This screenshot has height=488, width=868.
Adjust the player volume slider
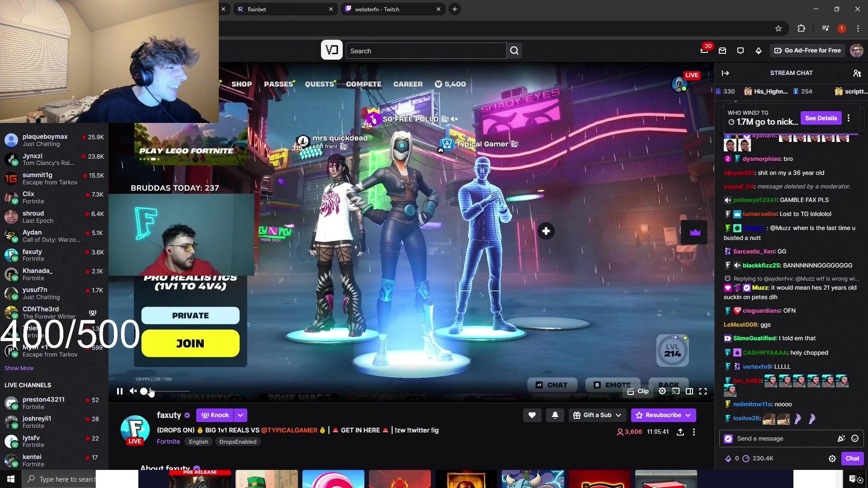(165, 391)
